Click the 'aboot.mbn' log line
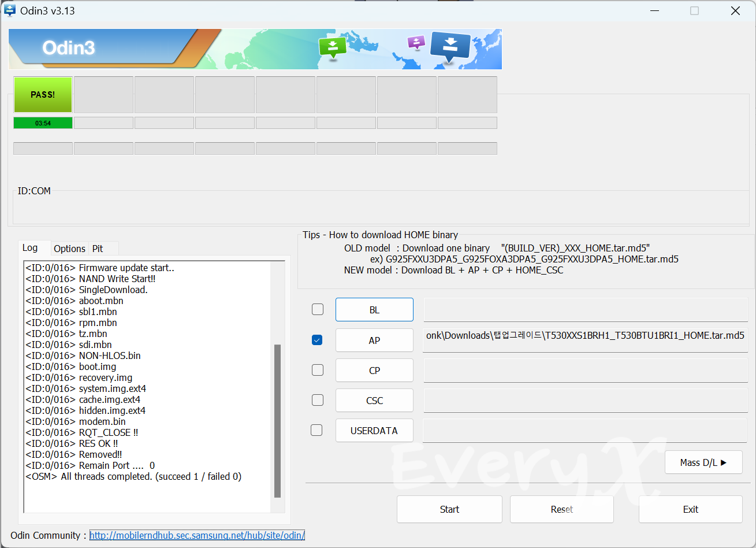This screenshot has height=548, width=756. pyautogui.click(x=75, y=301)
